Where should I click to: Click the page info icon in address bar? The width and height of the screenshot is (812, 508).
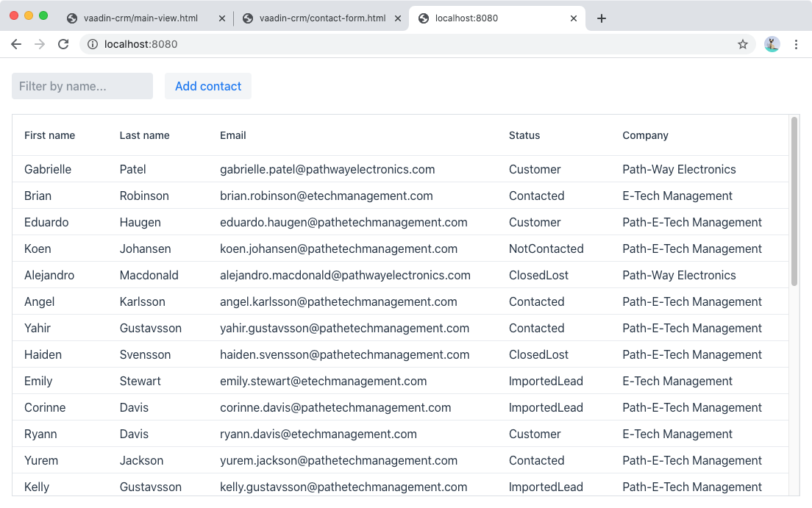[93, 44]
